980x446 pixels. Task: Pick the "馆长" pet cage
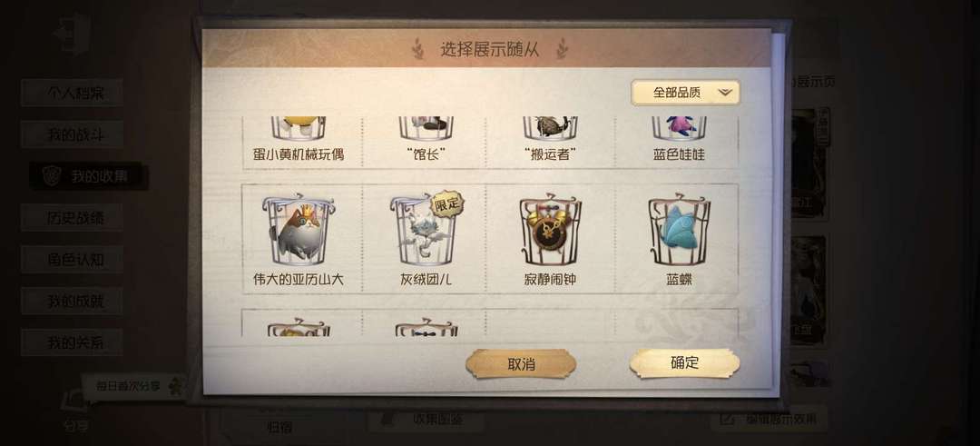pyautogui.click(x=425, y=141)
